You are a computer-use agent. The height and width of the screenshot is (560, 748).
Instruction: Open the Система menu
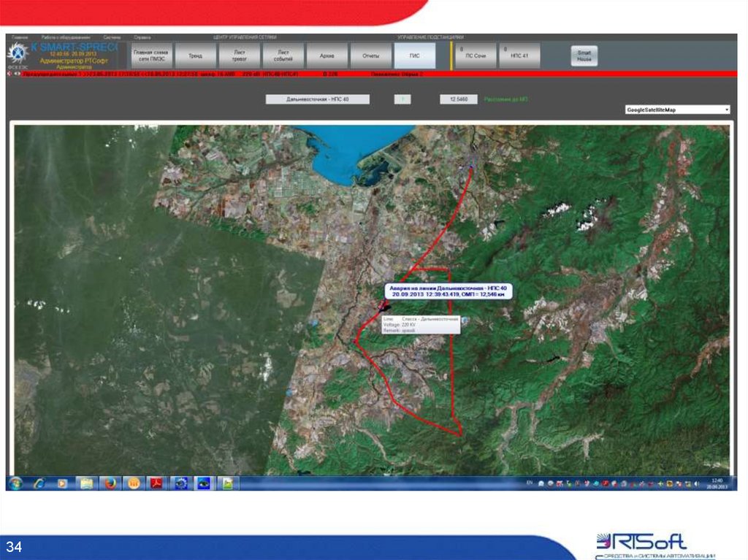112,37
